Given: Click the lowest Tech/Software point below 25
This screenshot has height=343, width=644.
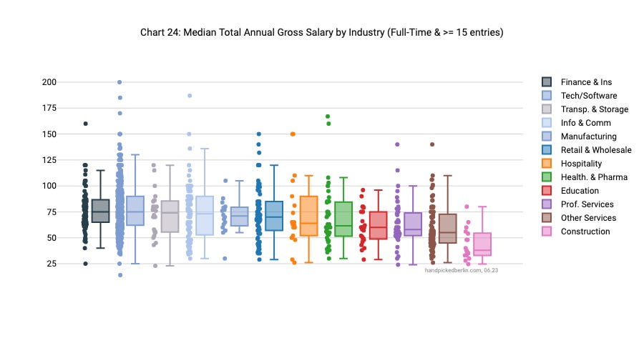Looking at the screenshot, I should tap(120, 275).
